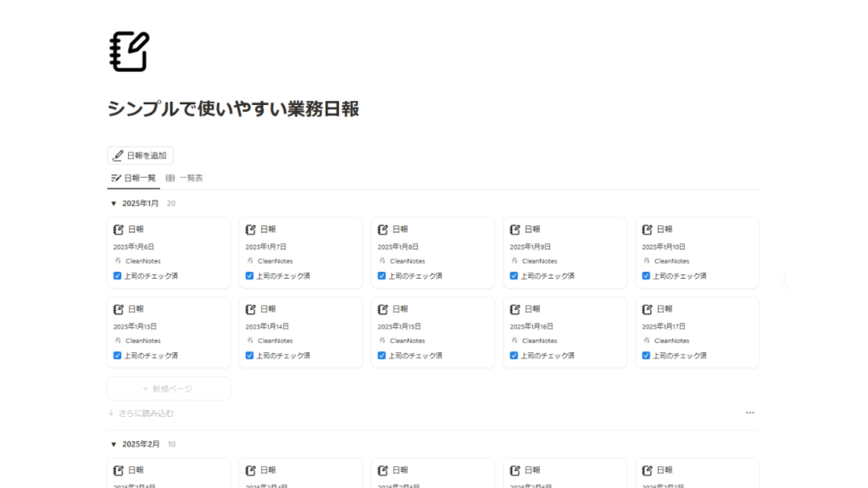Click notebook icon on 2025年1月10日 card
The height and width of the screenshot is (488, 868).
point(647,230)
